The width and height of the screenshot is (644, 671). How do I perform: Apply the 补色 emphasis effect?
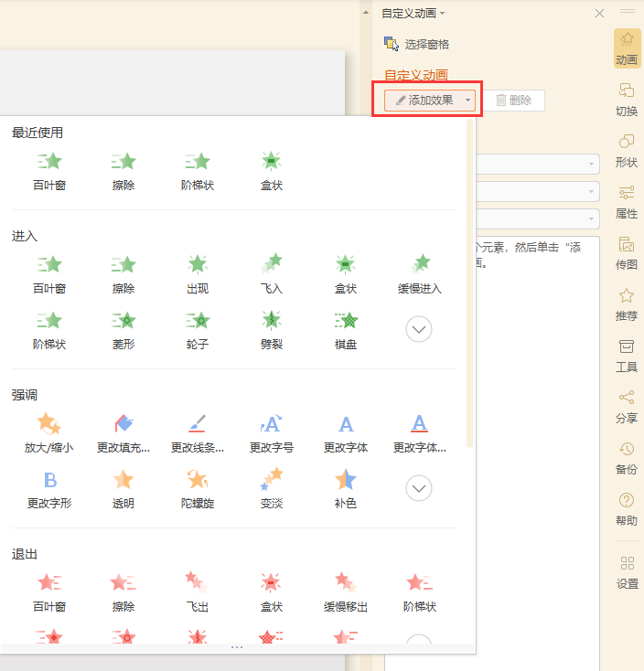pos(346,490)
